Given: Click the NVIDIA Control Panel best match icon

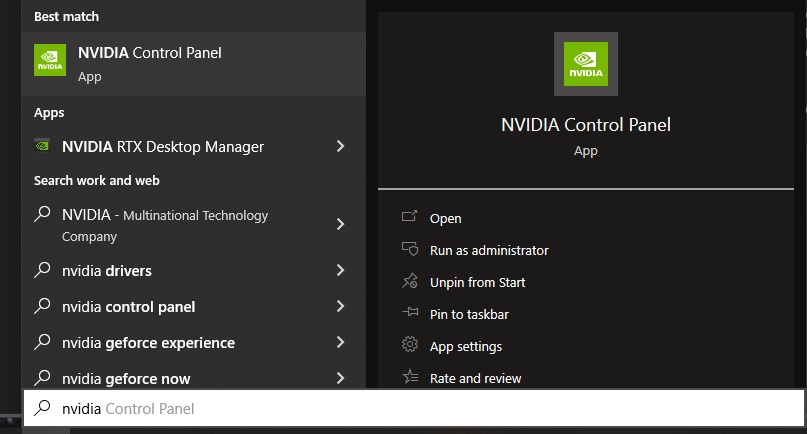Looking at the screenshot, I should click(x=50, y=61).
